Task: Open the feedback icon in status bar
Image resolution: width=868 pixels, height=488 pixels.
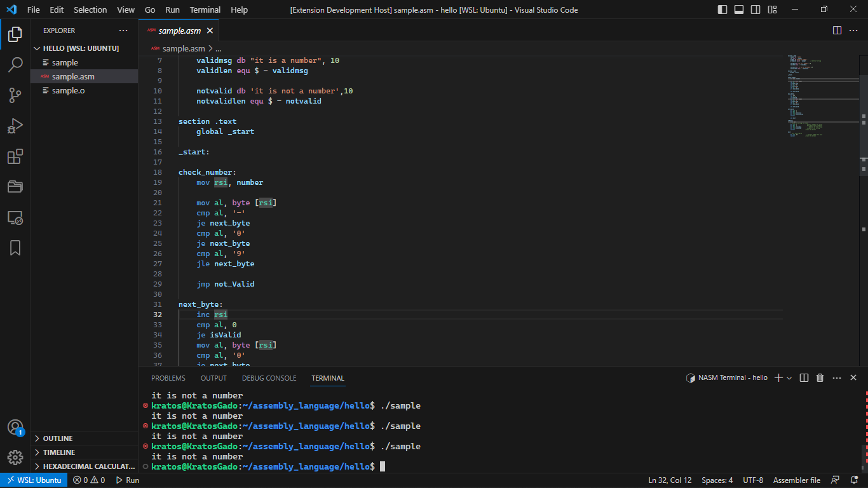Action: click(x=836, y=480)
